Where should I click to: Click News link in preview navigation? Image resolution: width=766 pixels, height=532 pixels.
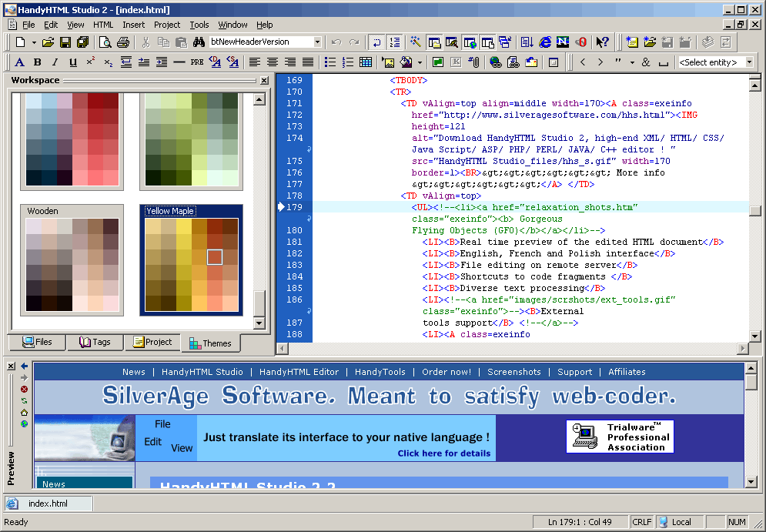point(133,372)
